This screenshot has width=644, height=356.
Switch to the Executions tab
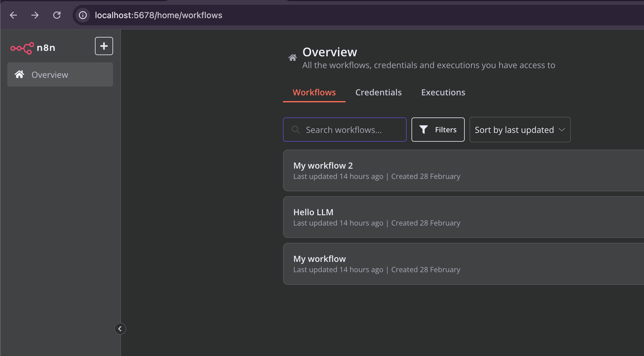coord(443,92)
